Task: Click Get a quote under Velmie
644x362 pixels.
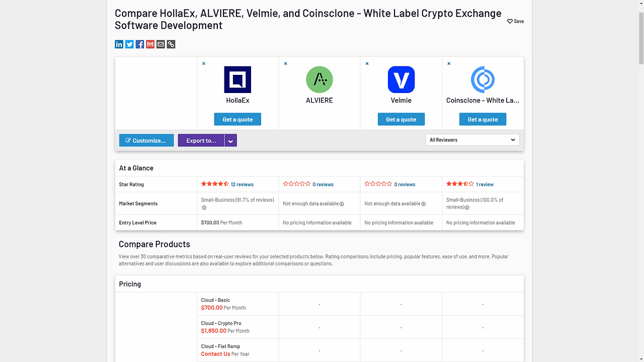Action: coord(401,119)
